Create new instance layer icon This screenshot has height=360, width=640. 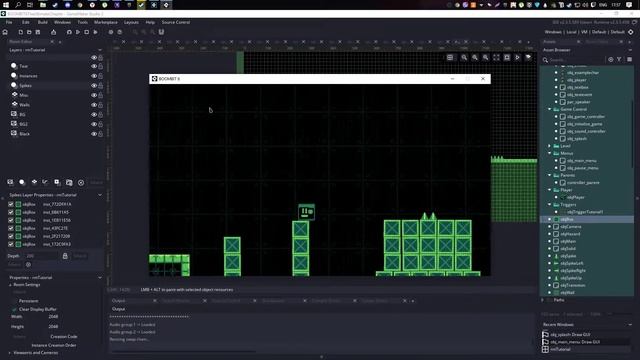pos(22,182)
